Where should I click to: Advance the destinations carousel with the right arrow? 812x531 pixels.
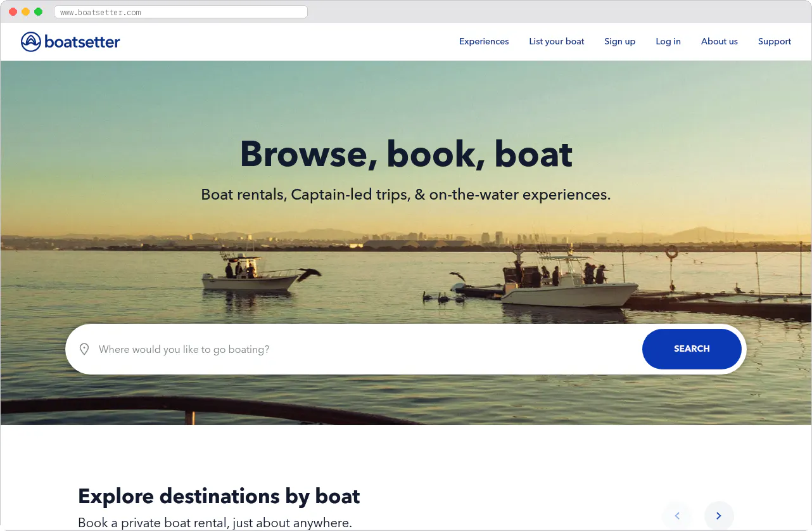point(719,516)
